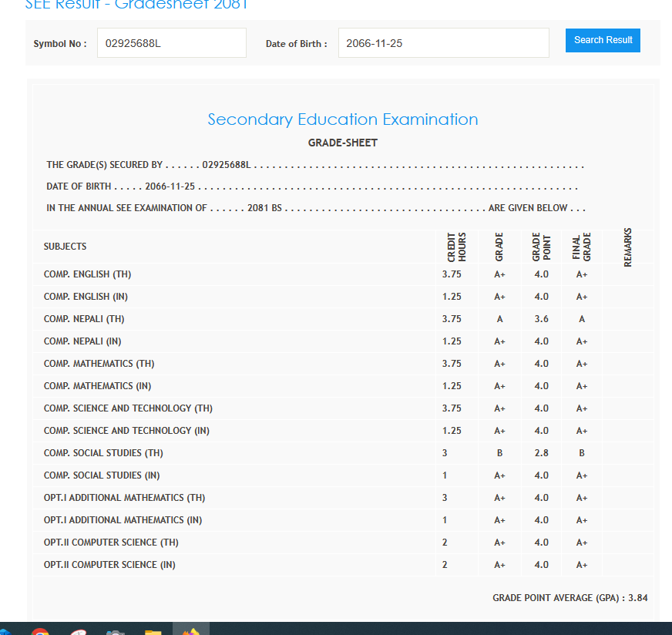The width and height of the screenshot is (672, 635).
Task: Open File Explorer folder icon in taskbar
Action: pyautogui.click(x=153, y=632)
